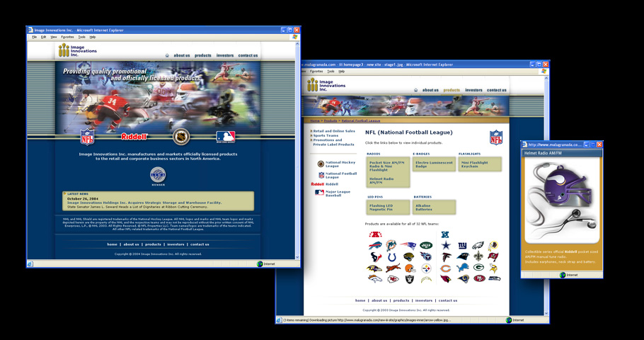Click 'investors' in homepage footer links
This screenshot has height=340, width=644.
(x=176, y=244)
